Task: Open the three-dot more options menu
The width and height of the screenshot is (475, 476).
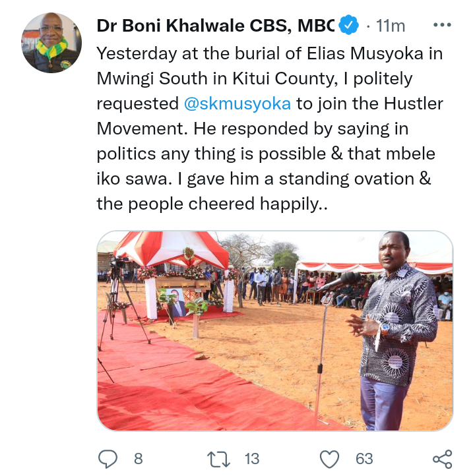Action: (x=442, y=25)
